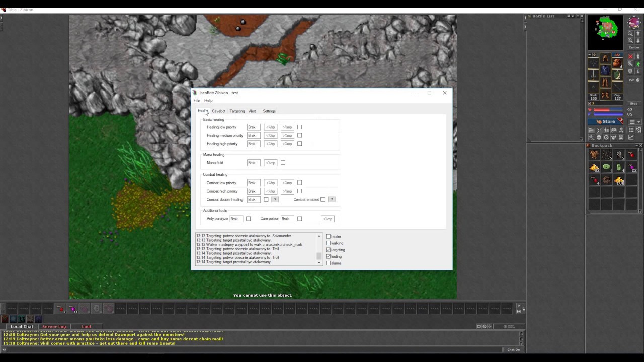
Task: Zoom in the minimap
Action: 630,41
